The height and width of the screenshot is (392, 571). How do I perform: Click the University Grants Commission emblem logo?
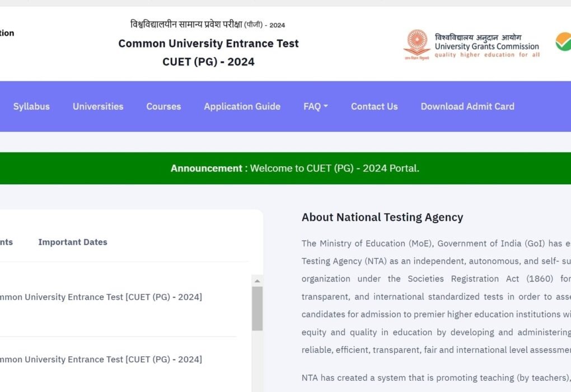(416, 44)
